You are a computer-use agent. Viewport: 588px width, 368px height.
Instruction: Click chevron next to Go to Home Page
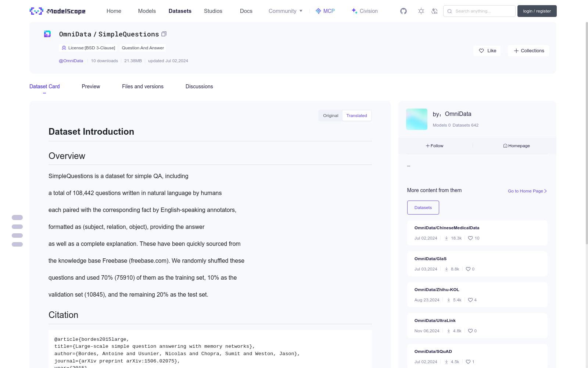coord(546,191)
